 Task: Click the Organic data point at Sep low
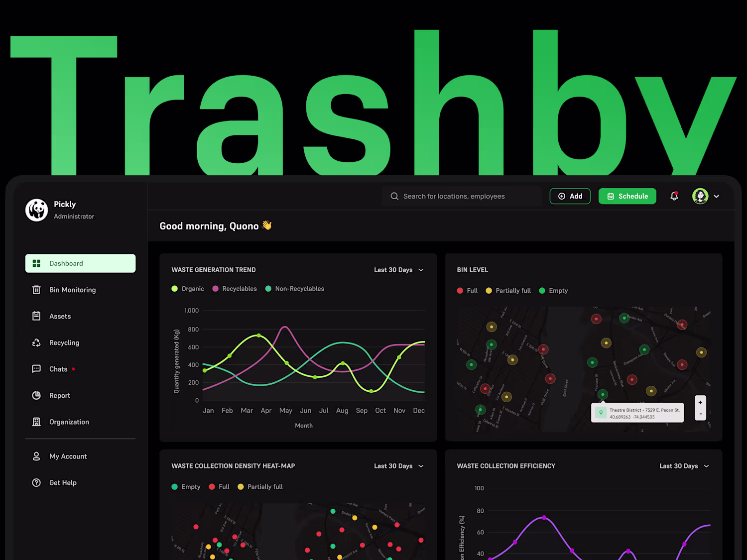pyautogui.click(x=371, y=391)
